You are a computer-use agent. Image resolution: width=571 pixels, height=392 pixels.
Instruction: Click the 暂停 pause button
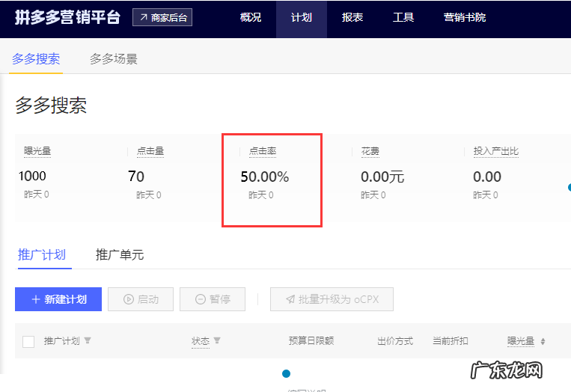pos(213,299)
